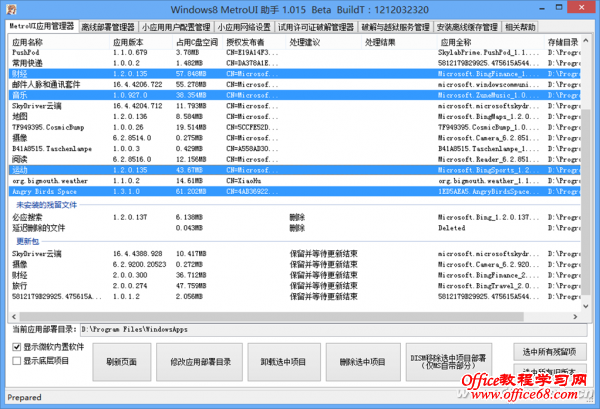Click the list's vertical scroll down arrow

pyautogui.click(x=585, y=306)
